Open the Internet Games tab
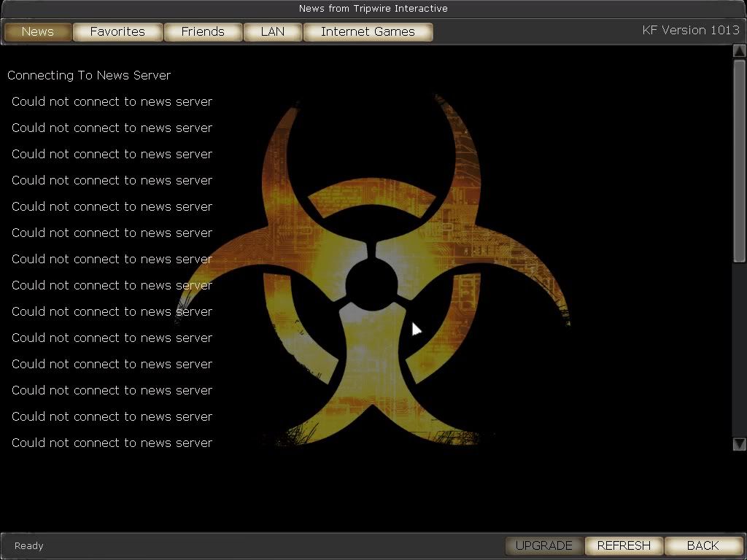The width and height of the screenshot is (747, 560). click(368, 31)
